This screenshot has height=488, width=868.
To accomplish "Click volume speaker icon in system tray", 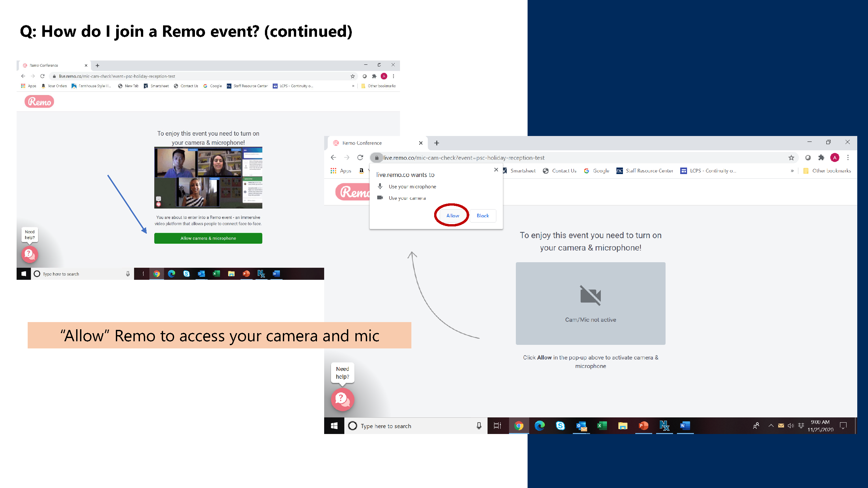I will pyautogui.click(x=791, y=426).
